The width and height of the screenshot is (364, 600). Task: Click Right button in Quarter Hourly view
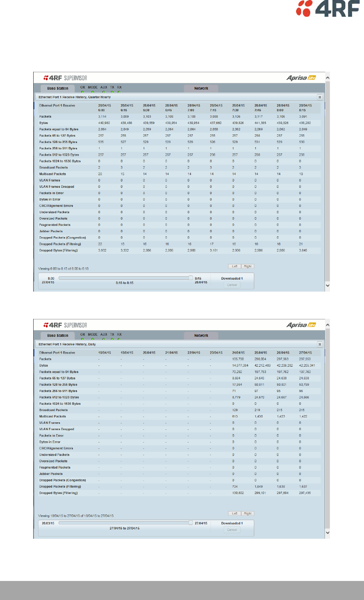(248, 266)
